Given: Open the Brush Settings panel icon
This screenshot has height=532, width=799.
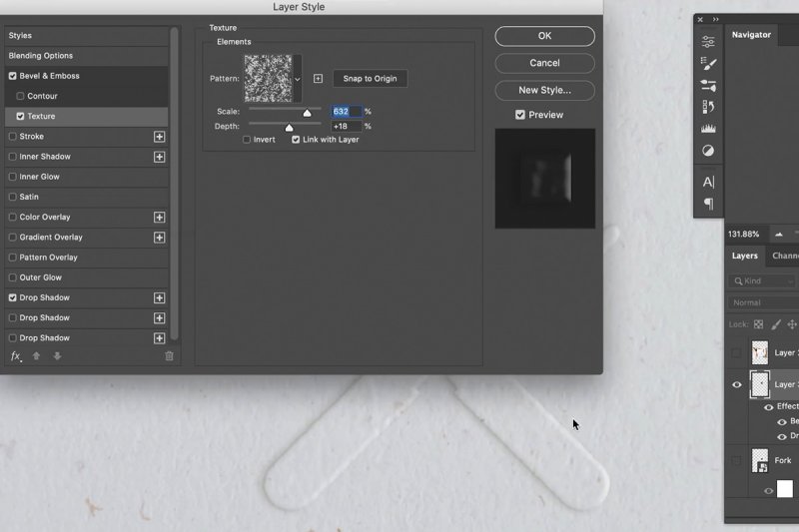Looking at the screenshot, I should point(708,63).
